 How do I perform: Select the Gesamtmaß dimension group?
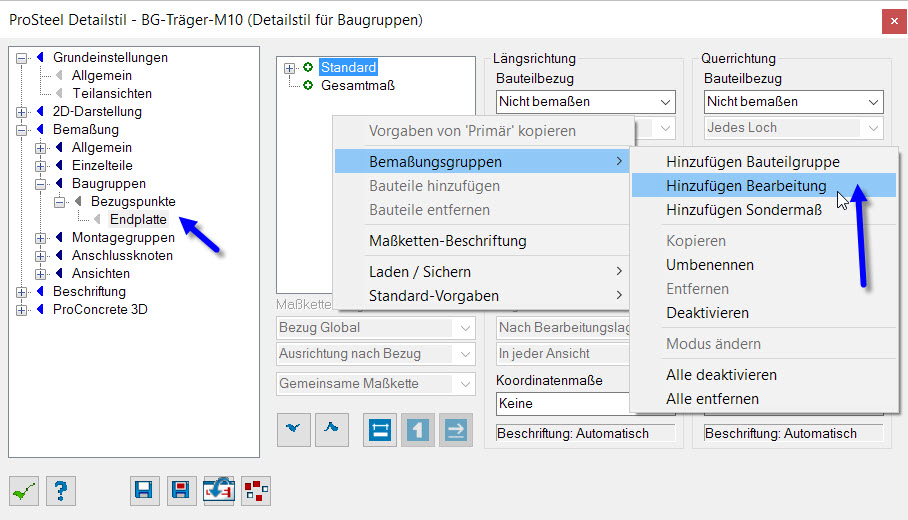(358, 85)
